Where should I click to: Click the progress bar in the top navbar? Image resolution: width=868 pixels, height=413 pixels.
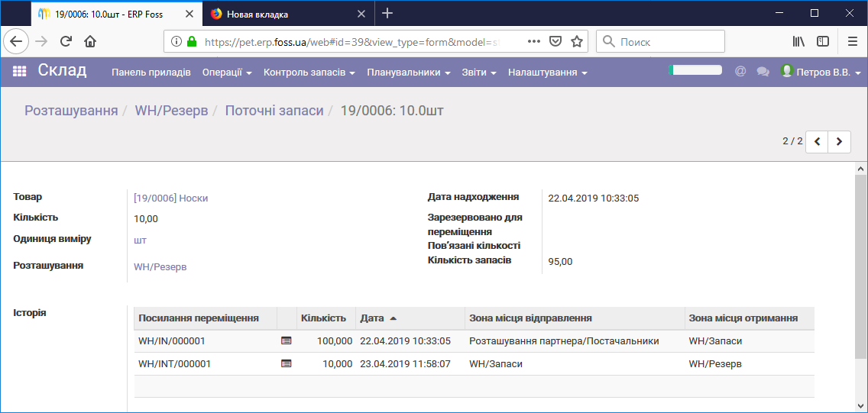click(x=695, y=70)
